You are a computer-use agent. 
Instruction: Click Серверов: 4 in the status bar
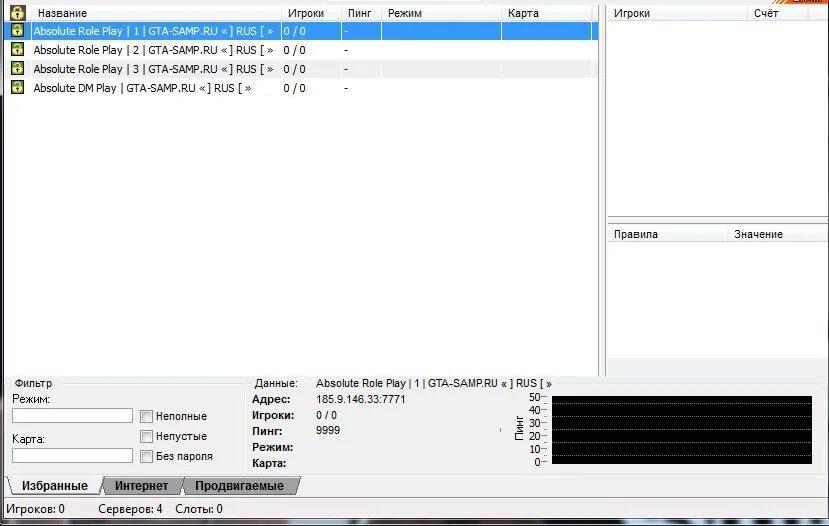pyautogui.click(x=130, y=509)
